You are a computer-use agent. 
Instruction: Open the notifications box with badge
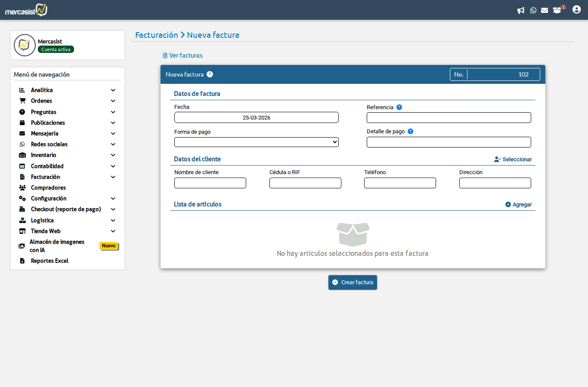(557, 10)
